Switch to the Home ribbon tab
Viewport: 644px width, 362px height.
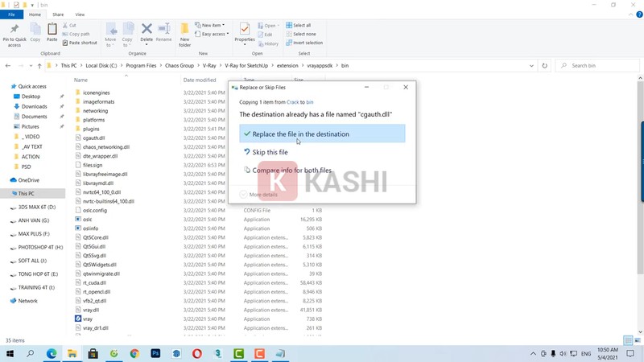pyautogui.click(x=35, y=14)
